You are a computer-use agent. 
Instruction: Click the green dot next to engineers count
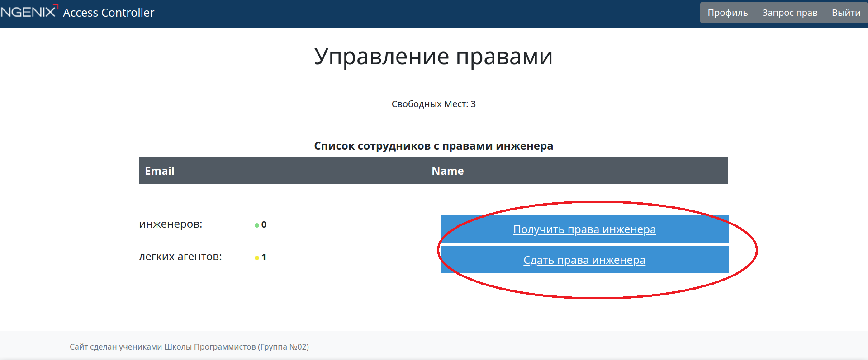(257, 225)
